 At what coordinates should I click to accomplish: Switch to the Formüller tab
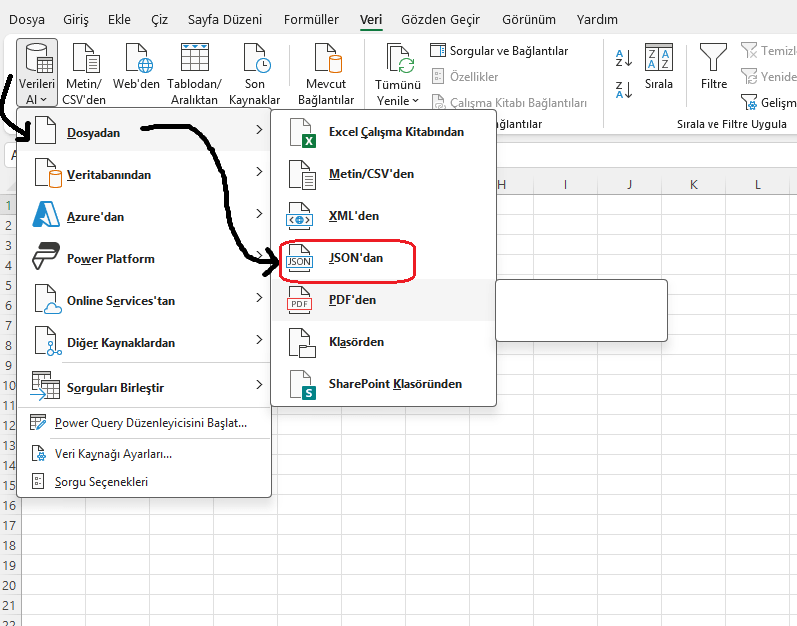311,19
